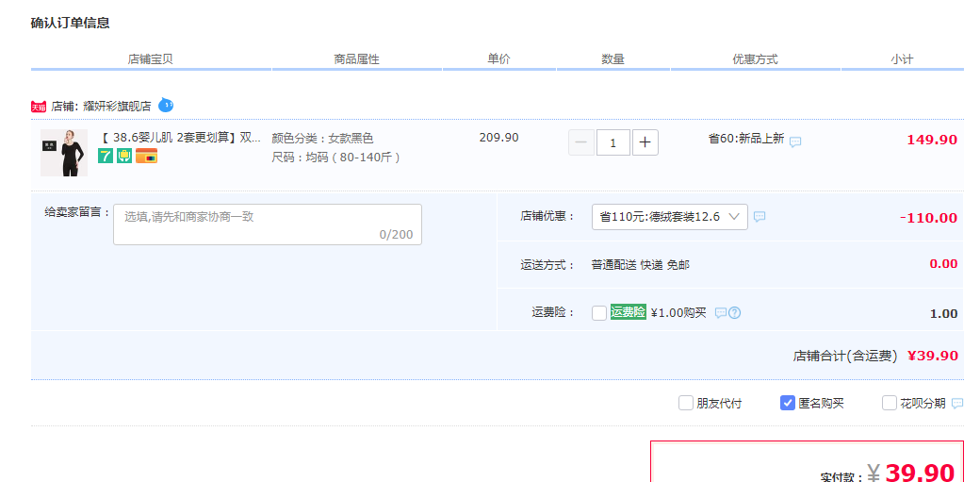Screen dimensions: 980x482
Task: Open the info bubble next to 店铺优惠 dropdown
Action: pos(759,217)
